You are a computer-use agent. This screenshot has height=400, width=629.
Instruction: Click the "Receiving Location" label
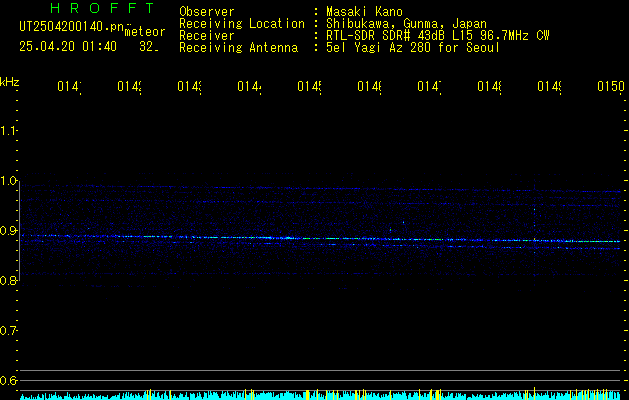[242, 24]
